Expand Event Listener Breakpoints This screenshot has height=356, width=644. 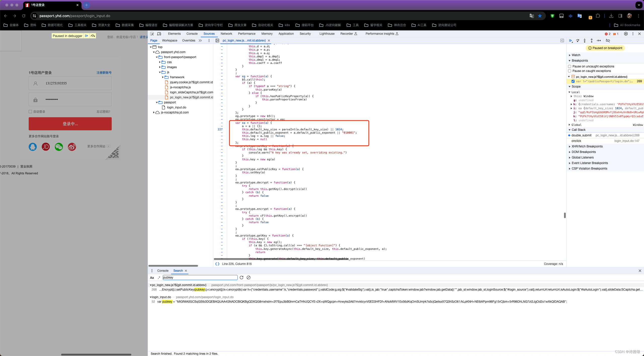point(570,163)
